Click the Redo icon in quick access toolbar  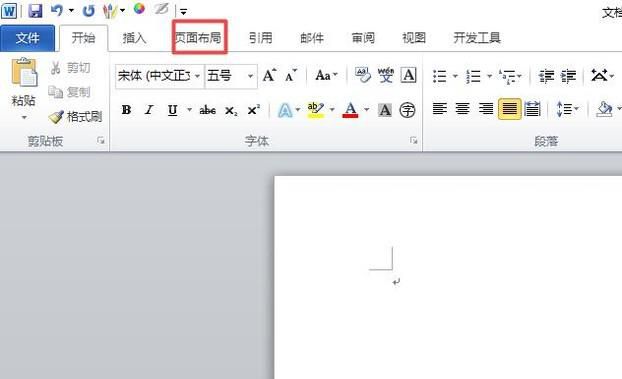click(88, 11)
